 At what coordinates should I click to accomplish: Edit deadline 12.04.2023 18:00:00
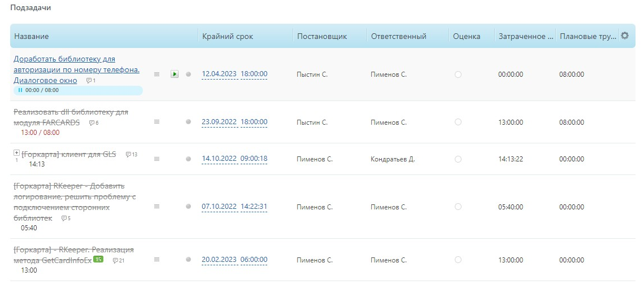(234, 74)
